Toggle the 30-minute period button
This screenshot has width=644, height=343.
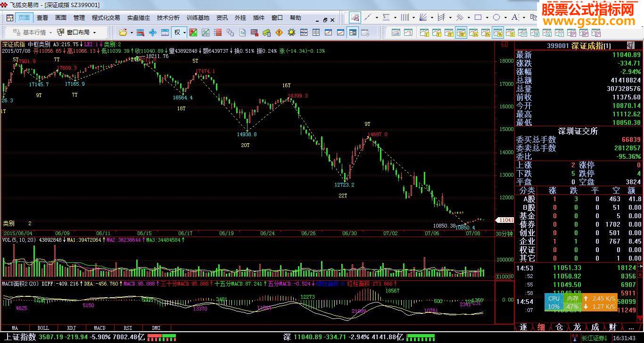tap(461, 32)
